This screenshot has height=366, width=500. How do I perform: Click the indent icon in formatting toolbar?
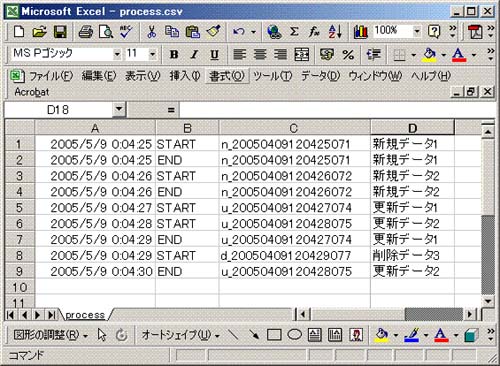click(374, 54)
